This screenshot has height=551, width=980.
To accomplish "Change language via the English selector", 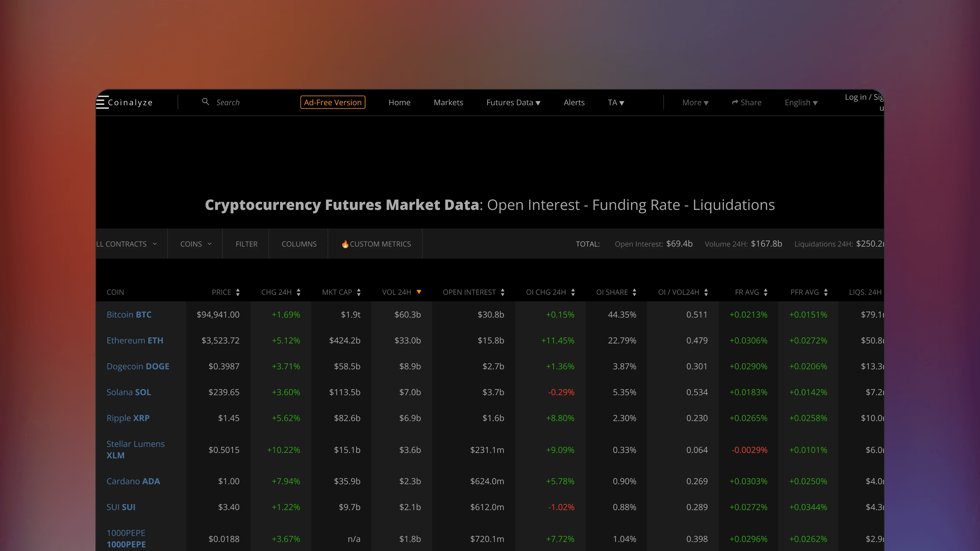I will (801, 102).
